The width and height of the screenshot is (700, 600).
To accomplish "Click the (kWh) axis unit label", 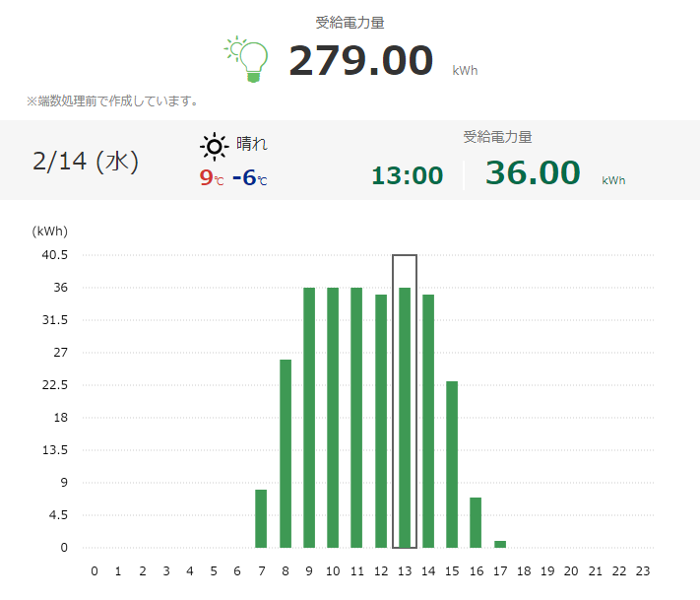I will 49,231.
